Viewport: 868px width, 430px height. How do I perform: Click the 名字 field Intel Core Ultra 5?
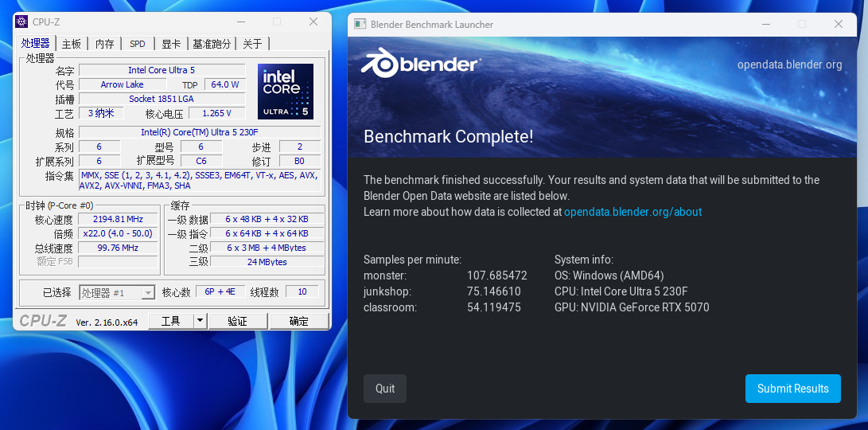162,70
